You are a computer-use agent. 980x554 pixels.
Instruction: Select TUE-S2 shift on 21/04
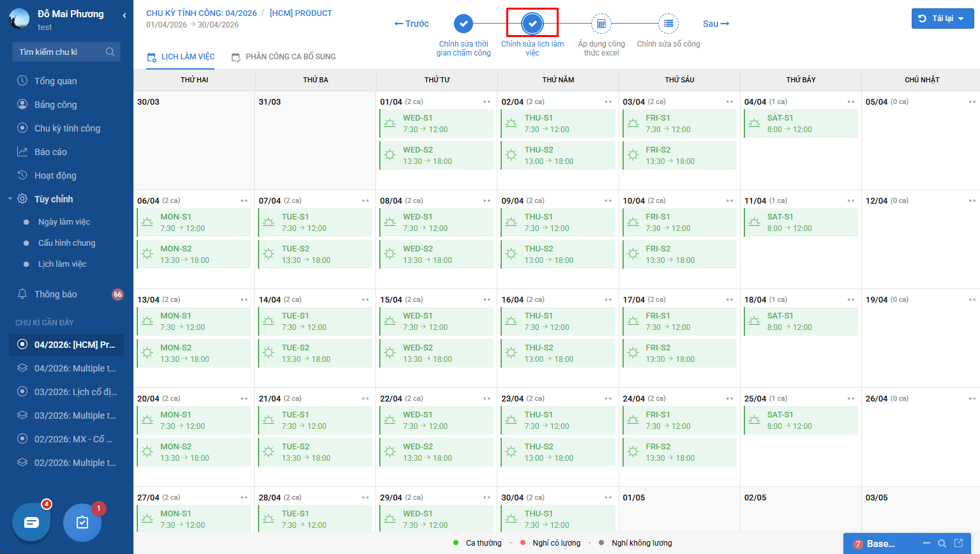tap(315, 452)
